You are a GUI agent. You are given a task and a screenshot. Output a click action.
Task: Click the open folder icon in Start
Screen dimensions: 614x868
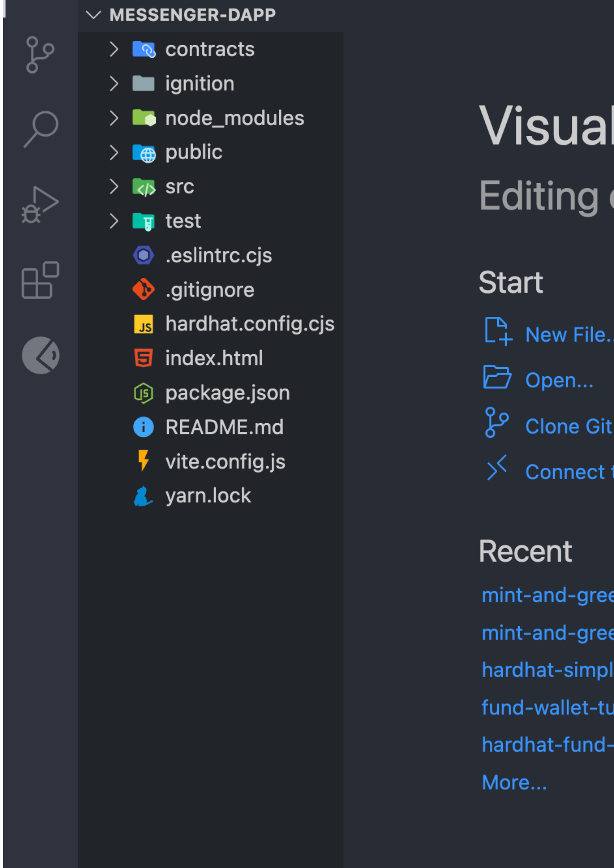pyautogui.click(x=498, y=377)
